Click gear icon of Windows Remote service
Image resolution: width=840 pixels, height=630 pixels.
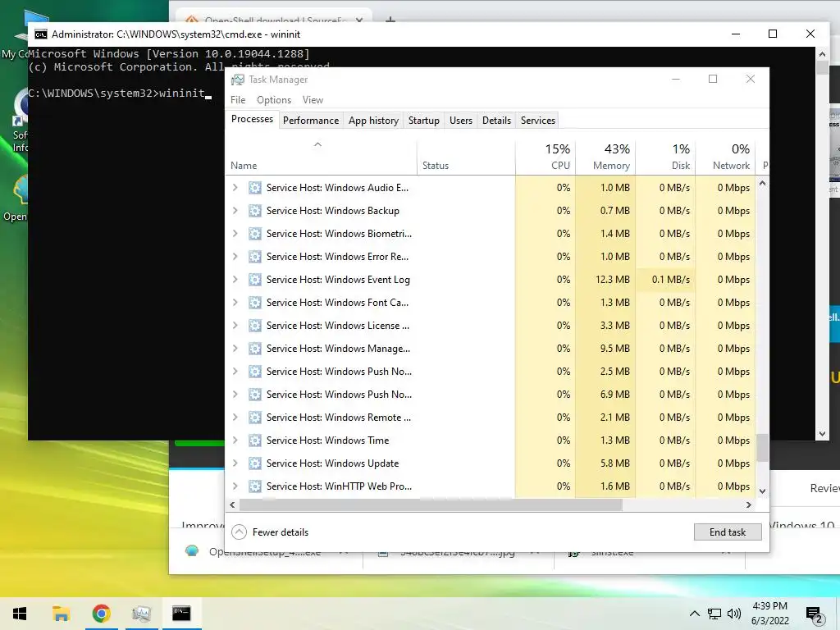[x=255, y=418]
